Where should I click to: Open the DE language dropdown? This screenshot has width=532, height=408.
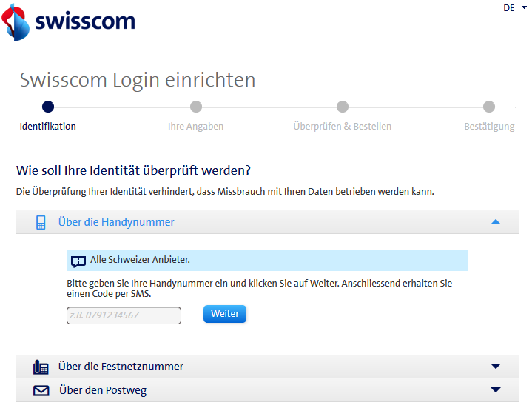(x=514, y=8)
